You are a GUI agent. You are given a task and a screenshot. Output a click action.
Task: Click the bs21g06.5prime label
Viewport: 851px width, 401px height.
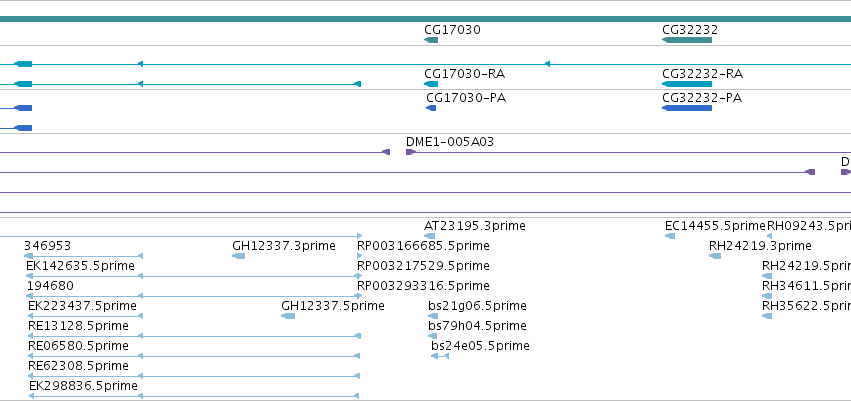point(477,306)
